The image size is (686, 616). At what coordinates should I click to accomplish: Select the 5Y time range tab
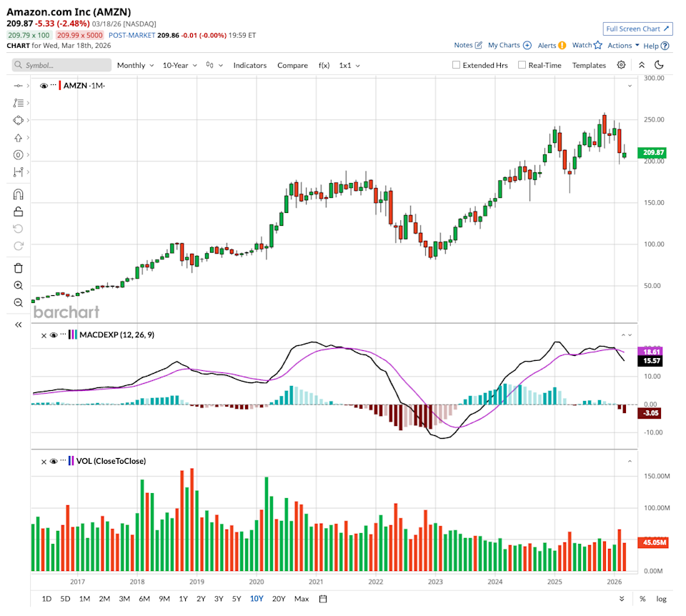click(235, 599)
